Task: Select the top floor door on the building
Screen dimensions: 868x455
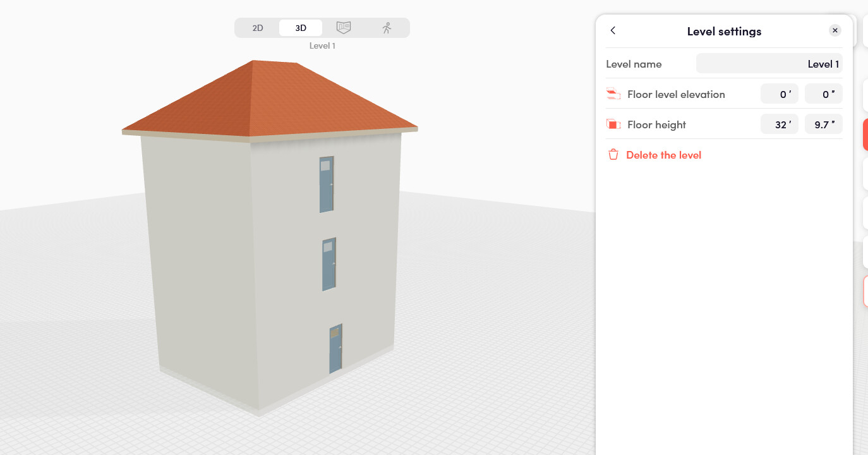Action: pyautogui.click(x=327, y=184)
